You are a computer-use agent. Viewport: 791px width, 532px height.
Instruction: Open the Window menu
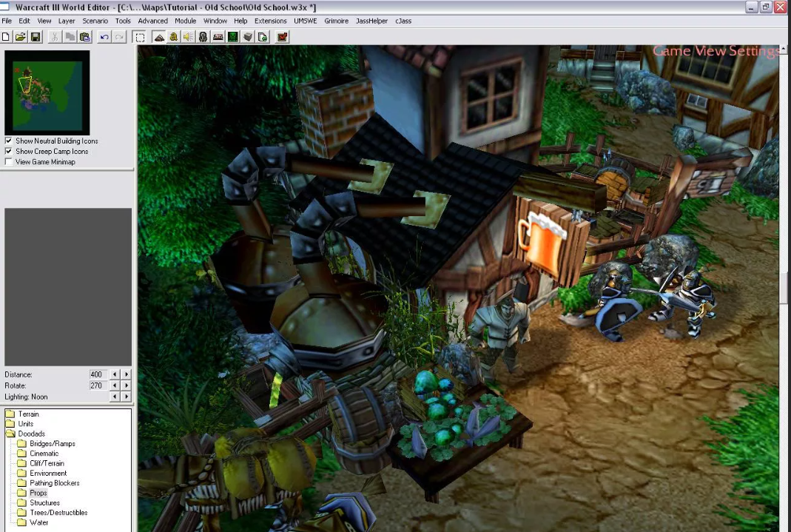point(215,21)
